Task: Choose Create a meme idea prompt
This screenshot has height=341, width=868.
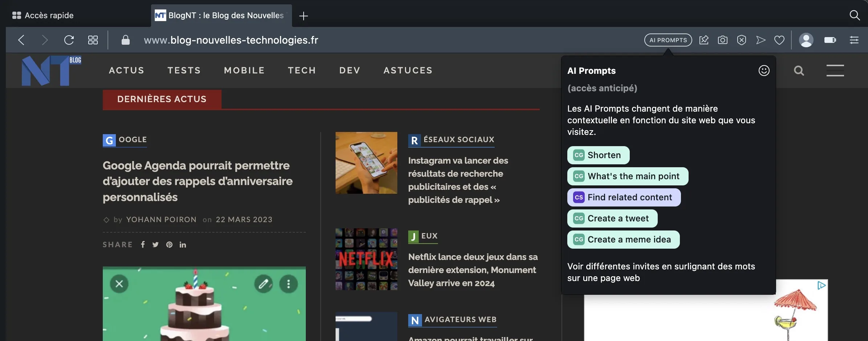Action: tap(624, 240)
